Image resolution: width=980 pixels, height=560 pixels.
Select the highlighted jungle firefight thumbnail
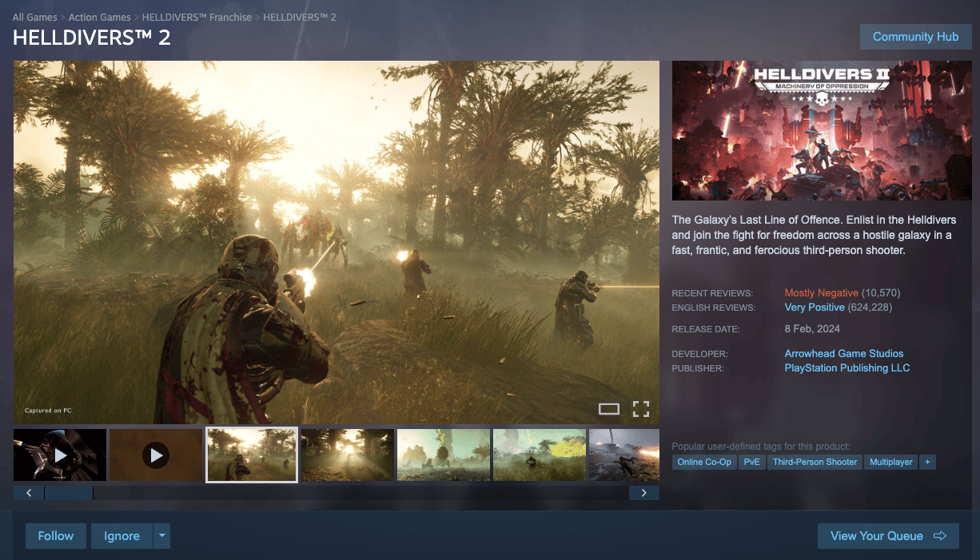(252, 455)
